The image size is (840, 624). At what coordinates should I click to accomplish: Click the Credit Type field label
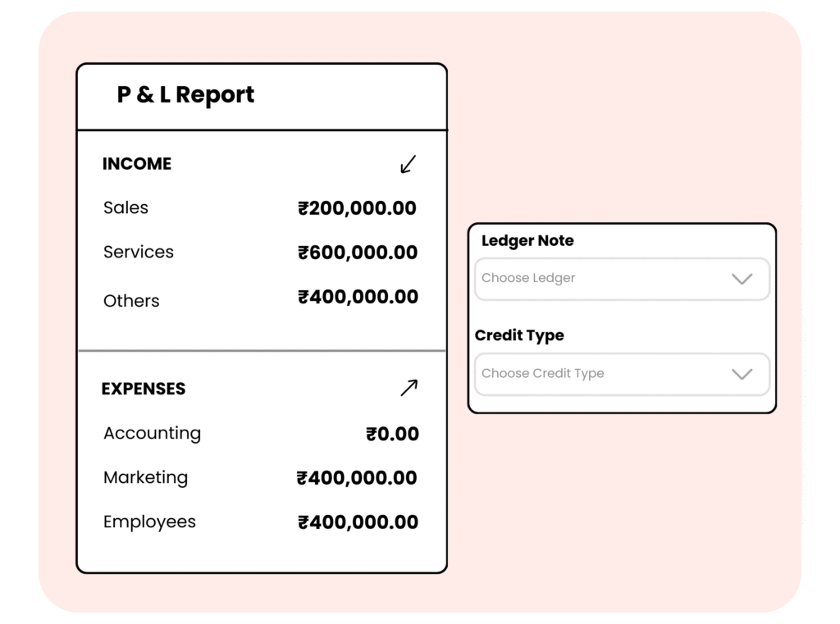[x=519, y=335]
